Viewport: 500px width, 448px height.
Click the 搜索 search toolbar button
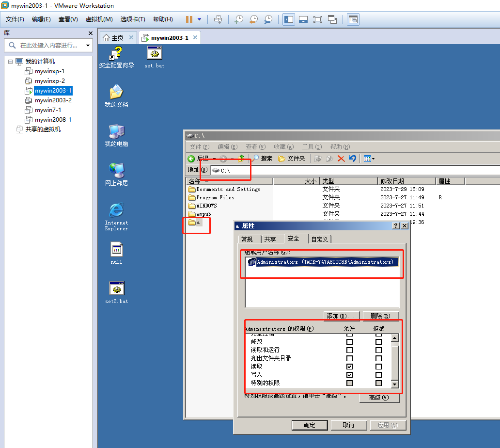[x=263, y=159]
